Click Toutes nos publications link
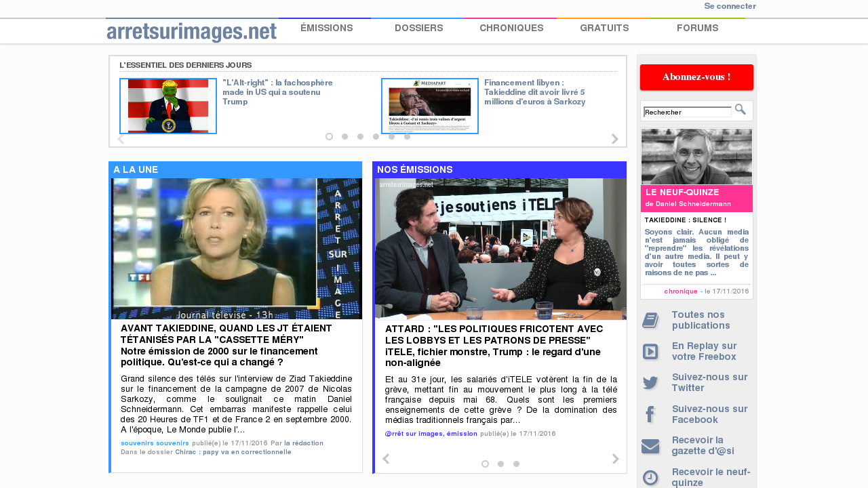Viewport: 868px width, 488px height. 701,320
